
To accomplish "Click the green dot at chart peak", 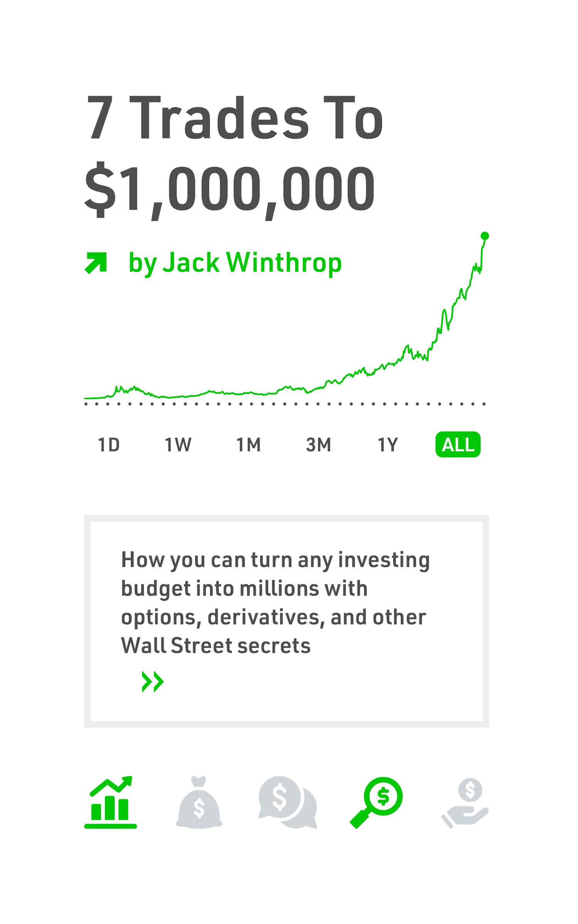I will 485,236.
